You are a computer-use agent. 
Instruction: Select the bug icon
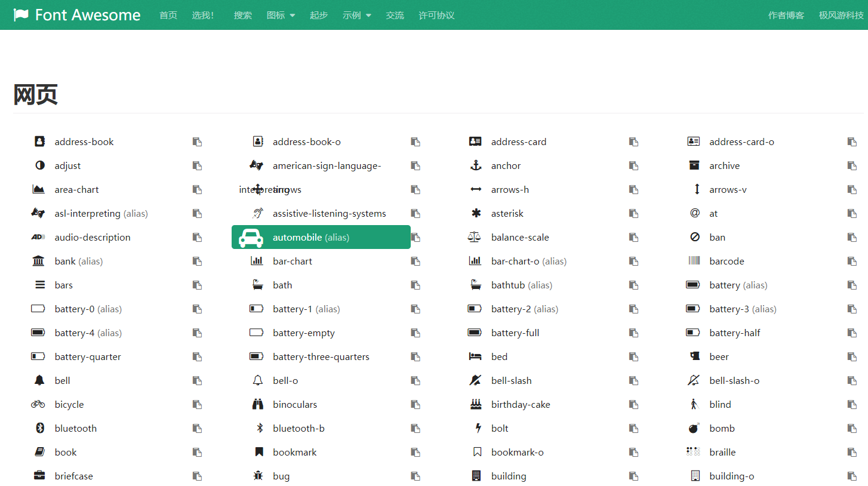pos(258,476)
